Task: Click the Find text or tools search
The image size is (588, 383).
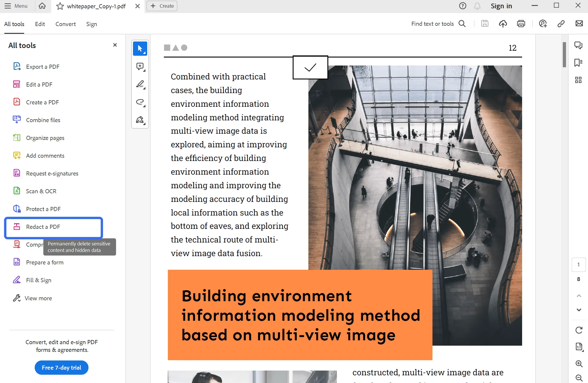Action: coord(437,24)
